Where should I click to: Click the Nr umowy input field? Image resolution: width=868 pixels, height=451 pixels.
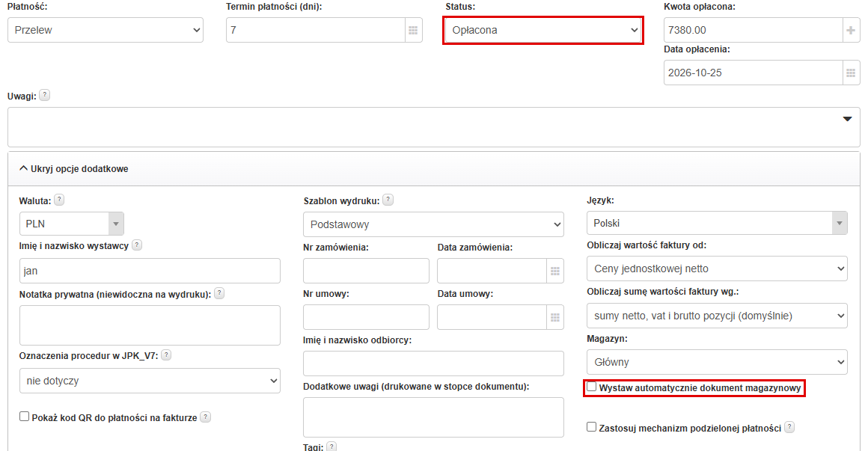click(x=366, y=318)
